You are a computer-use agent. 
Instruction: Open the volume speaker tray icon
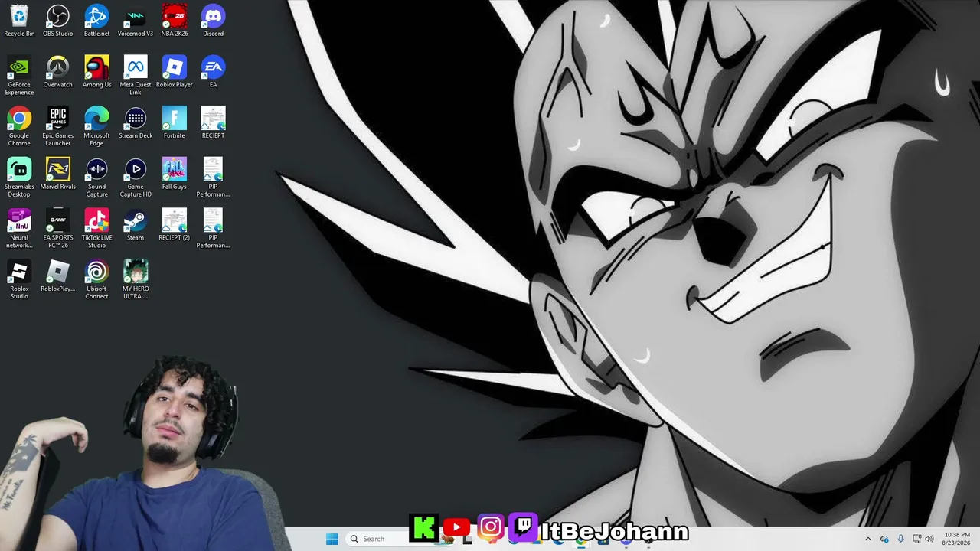click(x=929, y=539)
